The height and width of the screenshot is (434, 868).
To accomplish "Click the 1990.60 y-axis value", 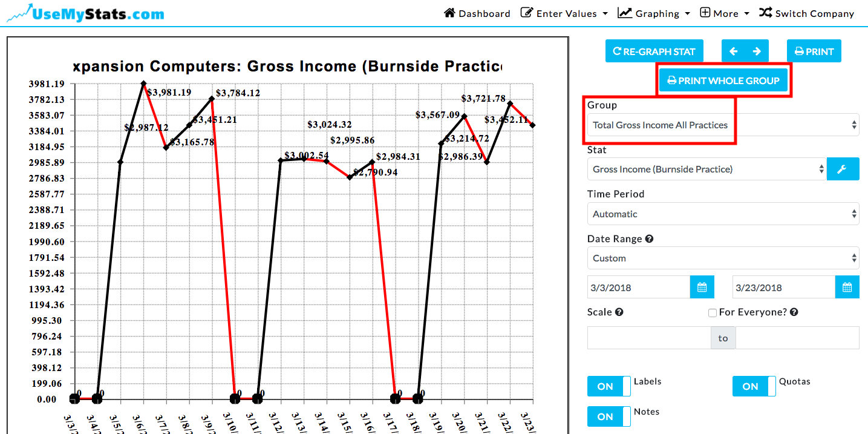I will click(48, 242).
